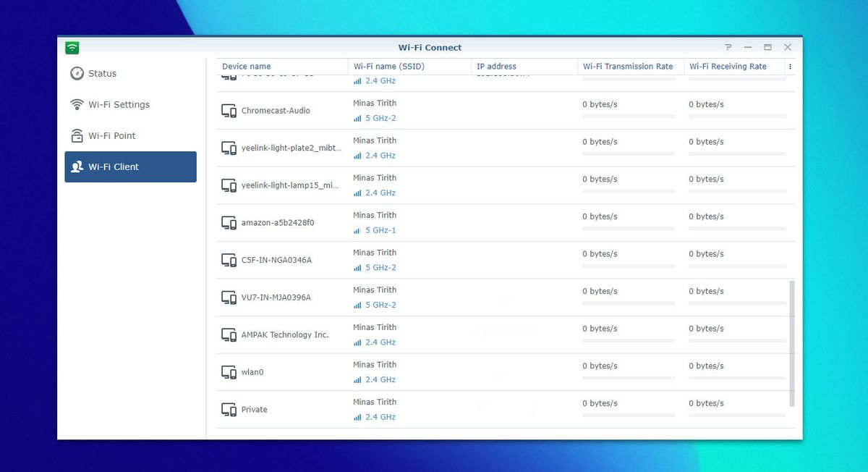Click receiving rate bar in amazon-a5b2428f0 row
This screenshot has width=868, height=472.
(737, 229)
